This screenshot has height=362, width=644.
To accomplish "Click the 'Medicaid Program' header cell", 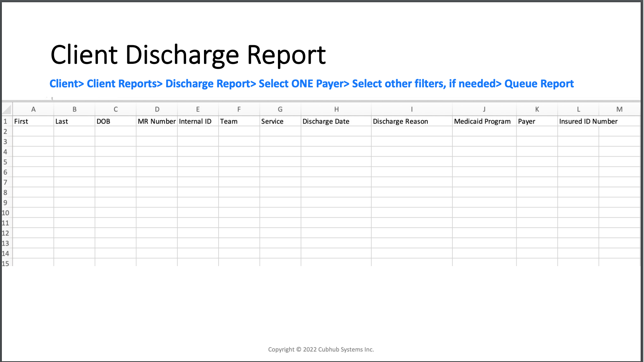I will tap(484, 121).
